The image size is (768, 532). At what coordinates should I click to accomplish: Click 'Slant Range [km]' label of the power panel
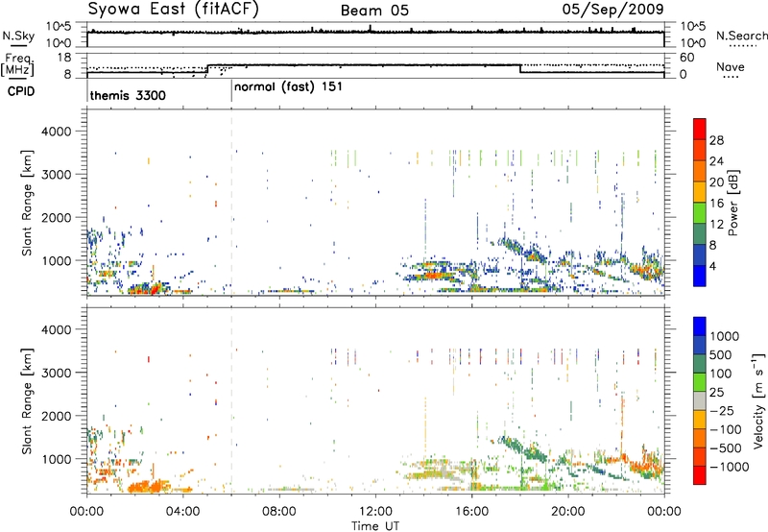[x=27, y=203]
